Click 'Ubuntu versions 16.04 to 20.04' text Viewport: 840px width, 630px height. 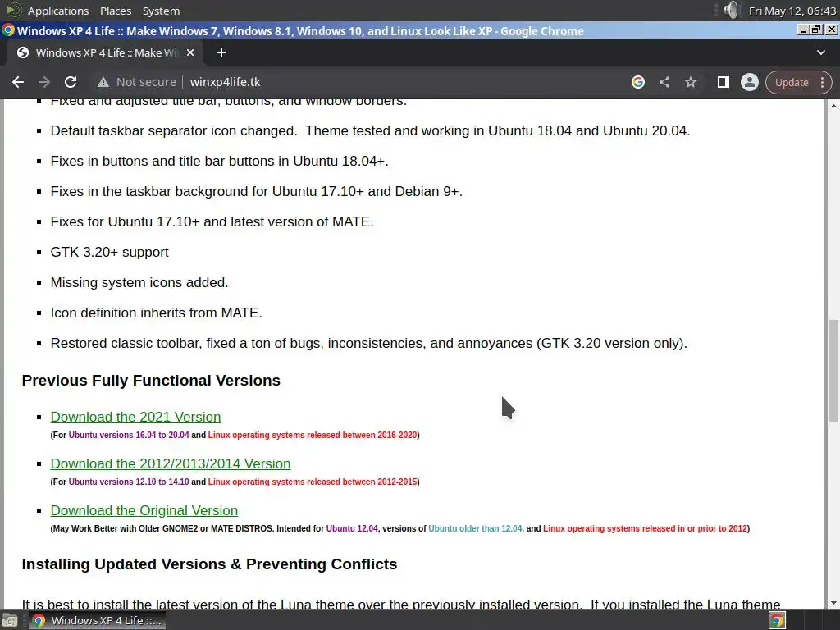129,435
